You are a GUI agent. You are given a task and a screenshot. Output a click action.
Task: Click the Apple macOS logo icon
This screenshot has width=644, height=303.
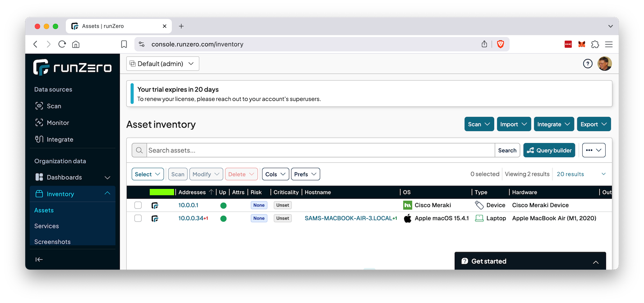point(408,218)
